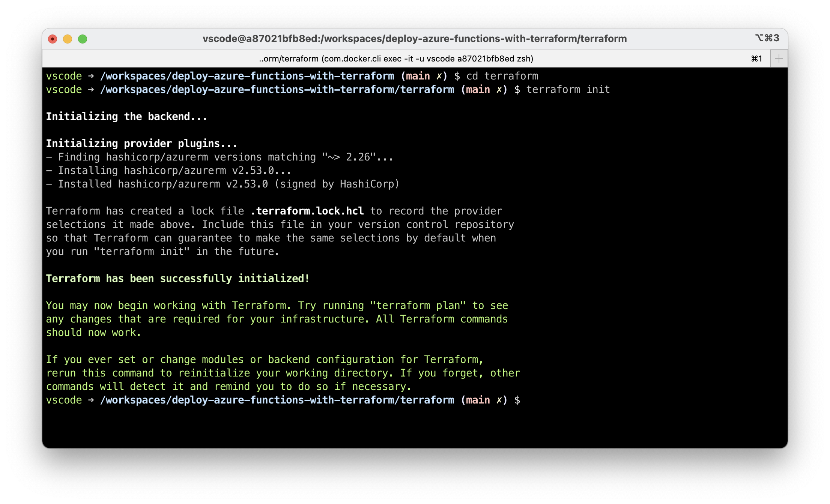Click the last prompt's workspace path text

click(x=277, y=400)
